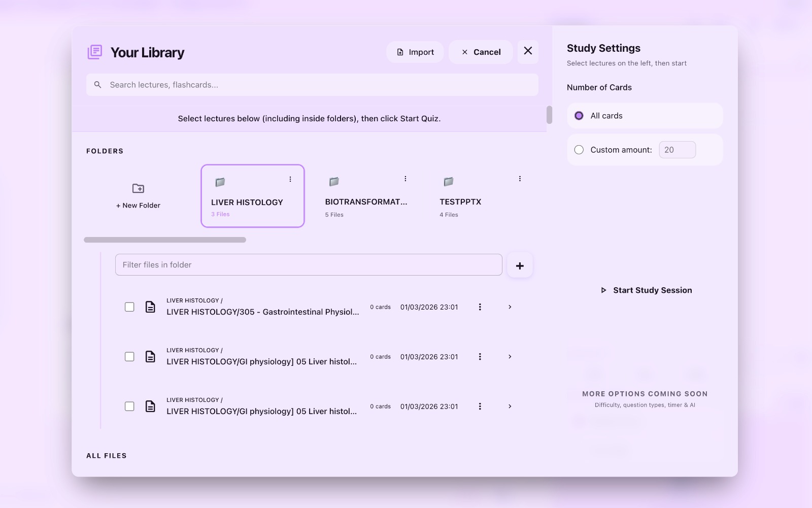Expand the third file row chevron arrow

point(510,407)
